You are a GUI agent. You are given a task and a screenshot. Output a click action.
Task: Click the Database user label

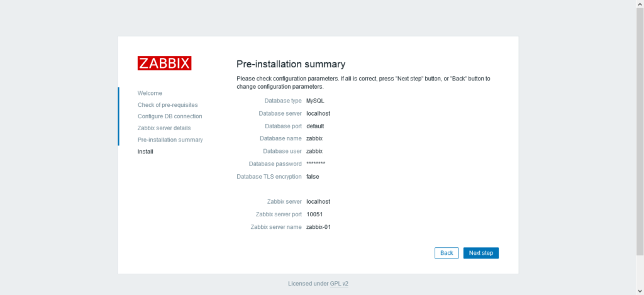click(282, 151)
